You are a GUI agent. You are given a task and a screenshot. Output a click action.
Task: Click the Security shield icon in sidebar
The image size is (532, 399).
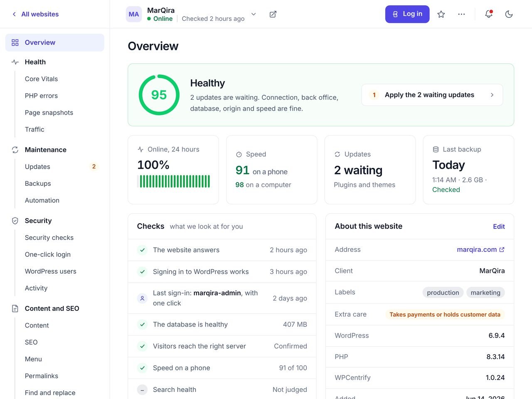15,221
